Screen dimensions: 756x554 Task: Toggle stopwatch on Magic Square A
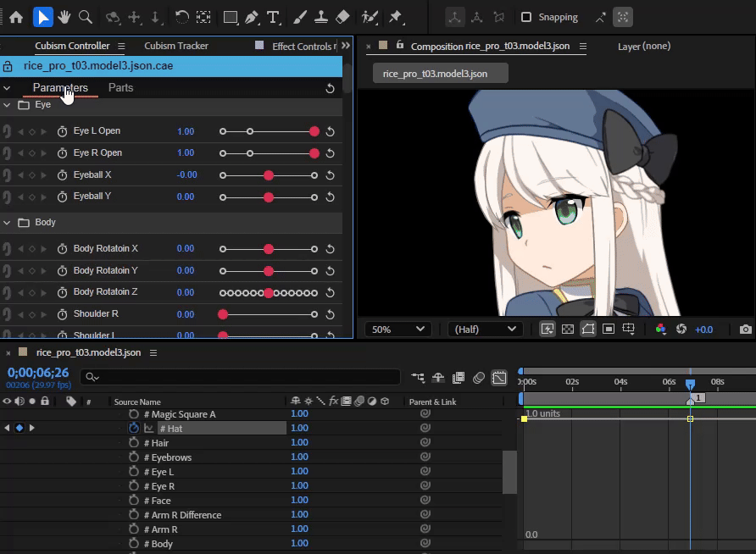[x=134, y=414]
